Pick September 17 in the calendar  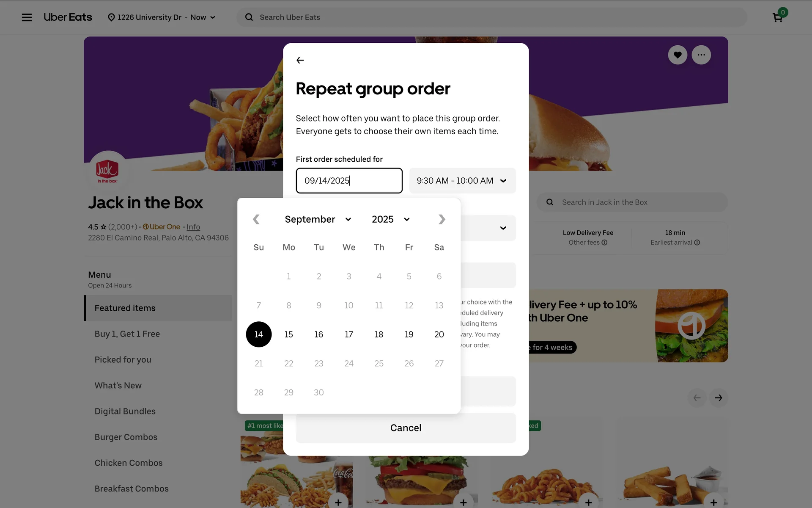pyautogui.click(x=349, y=334)
